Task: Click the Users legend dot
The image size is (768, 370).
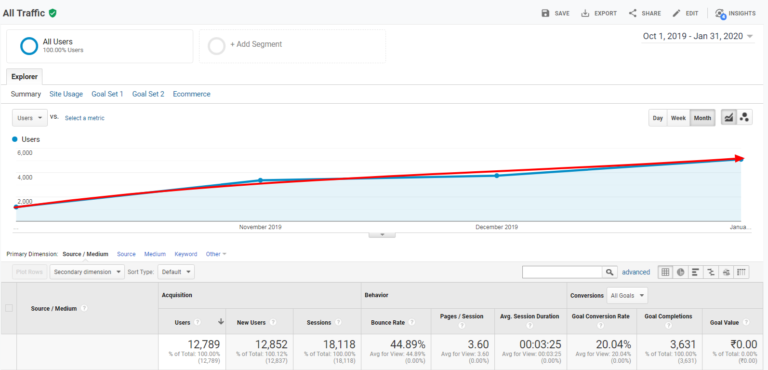Action: tap(15, 139)
